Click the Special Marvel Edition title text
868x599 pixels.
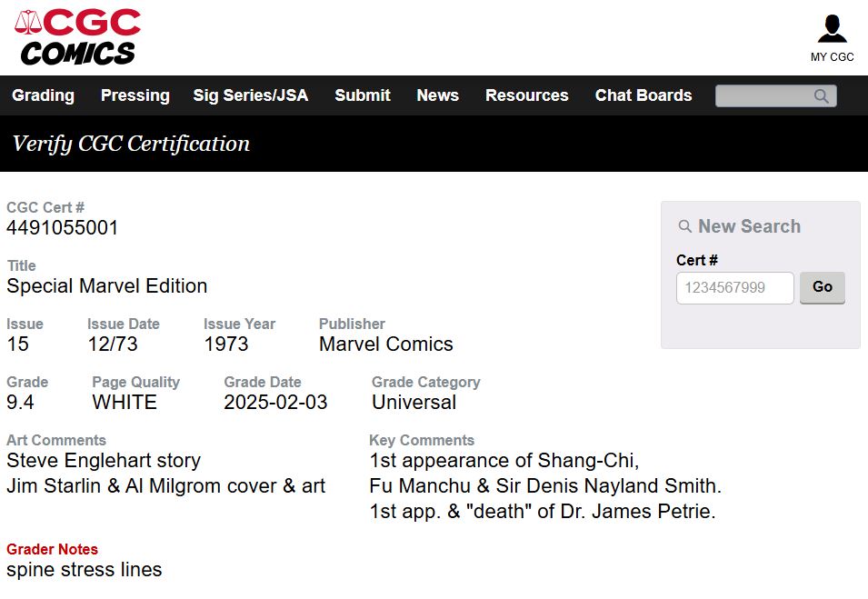point(107,286)
